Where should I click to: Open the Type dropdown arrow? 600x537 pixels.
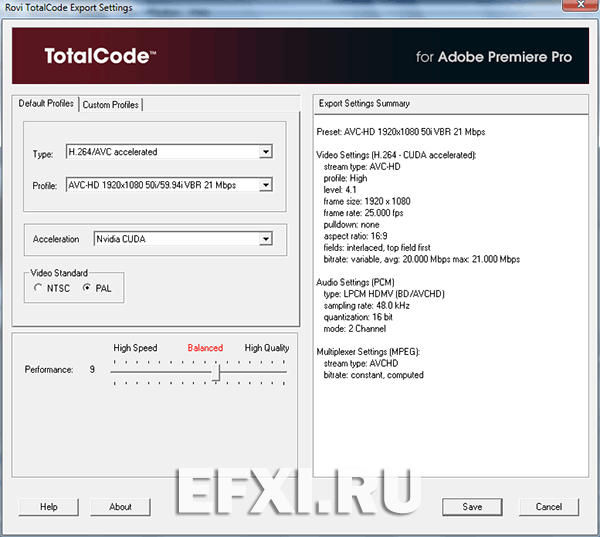pyautogui.click(x=266, y=152)
